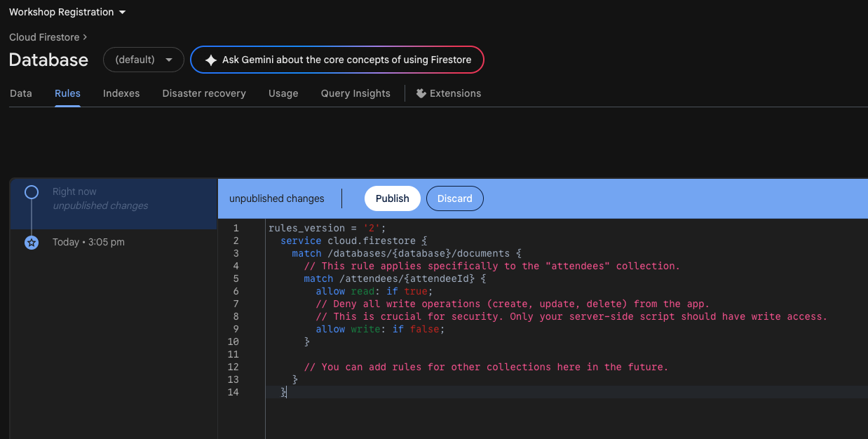This screenshot has height=439, width=868.
Task: Discard the unpublished changes
Action: tap(455, 198)
